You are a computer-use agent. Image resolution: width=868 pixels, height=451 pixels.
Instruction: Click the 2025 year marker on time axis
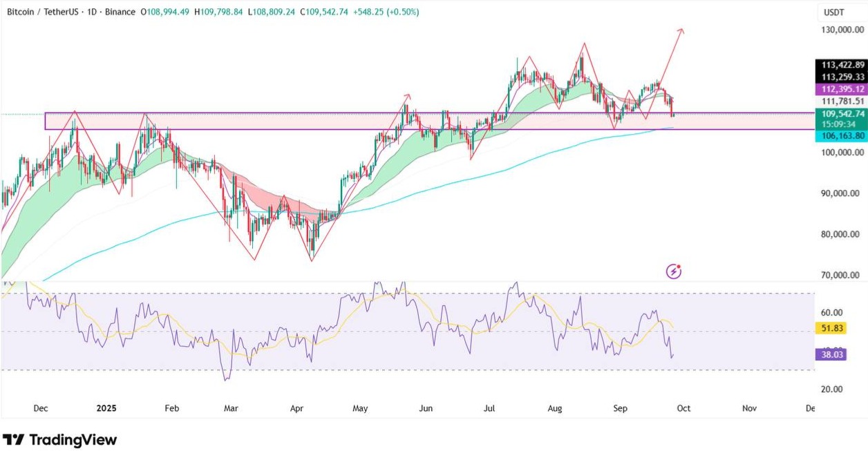[105, 408]
